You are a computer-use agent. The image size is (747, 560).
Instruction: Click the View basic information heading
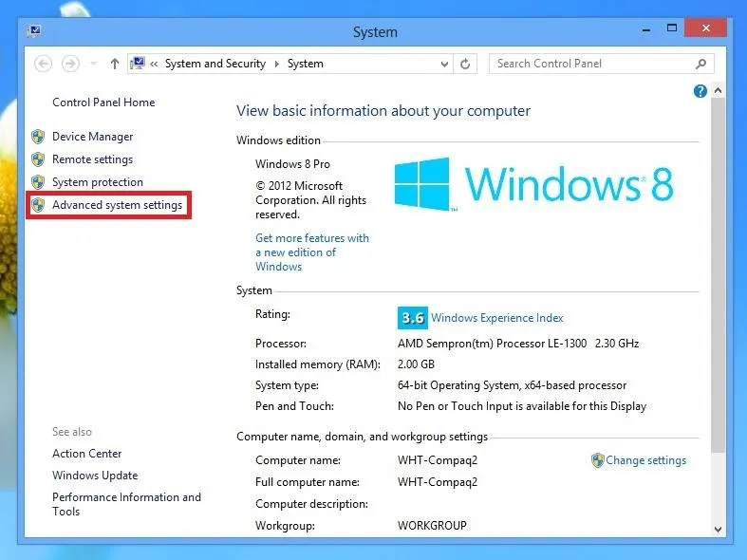383,111
